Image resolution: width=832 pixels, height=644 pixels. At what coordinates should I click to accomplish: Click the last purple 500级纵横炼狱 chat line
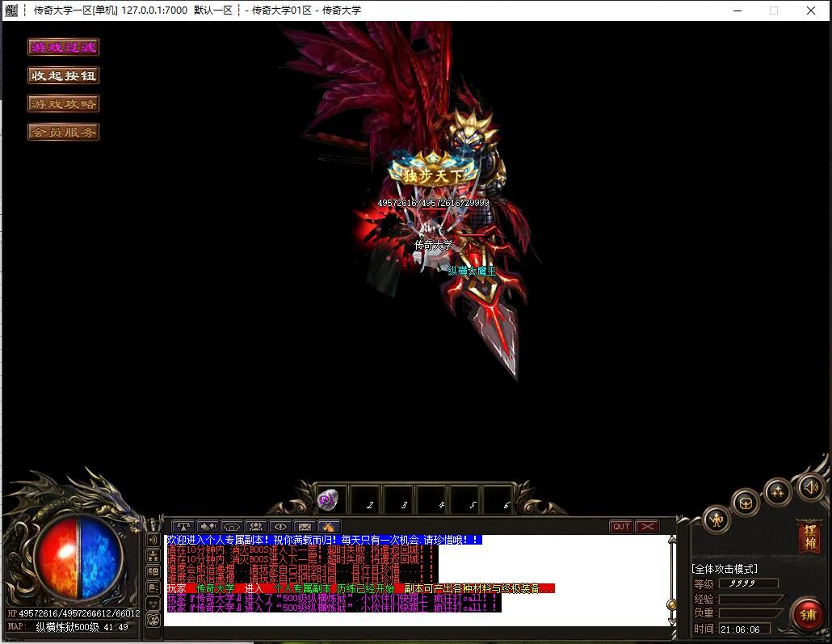334,608
